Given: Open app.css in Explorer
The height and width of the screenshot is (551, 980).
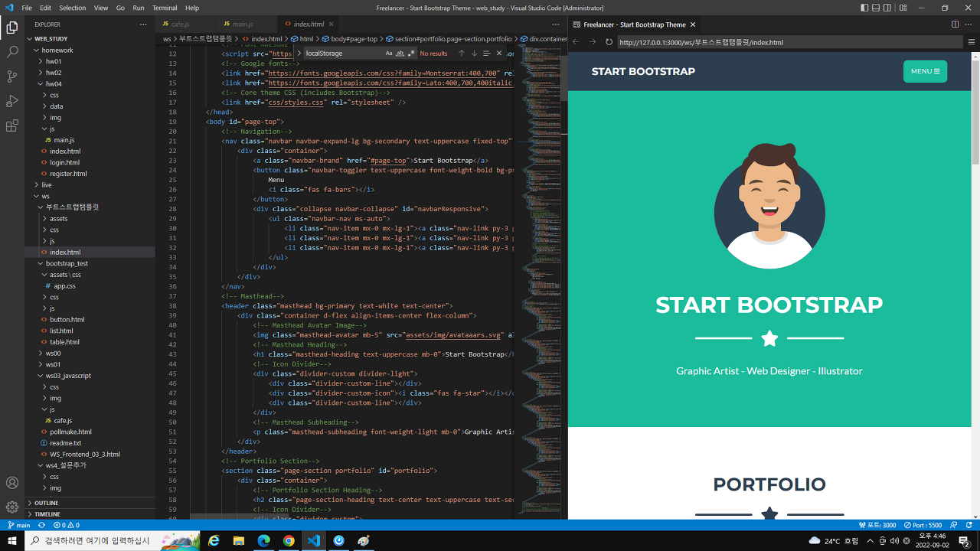Looking at the screenshot, I should (64, 285).
